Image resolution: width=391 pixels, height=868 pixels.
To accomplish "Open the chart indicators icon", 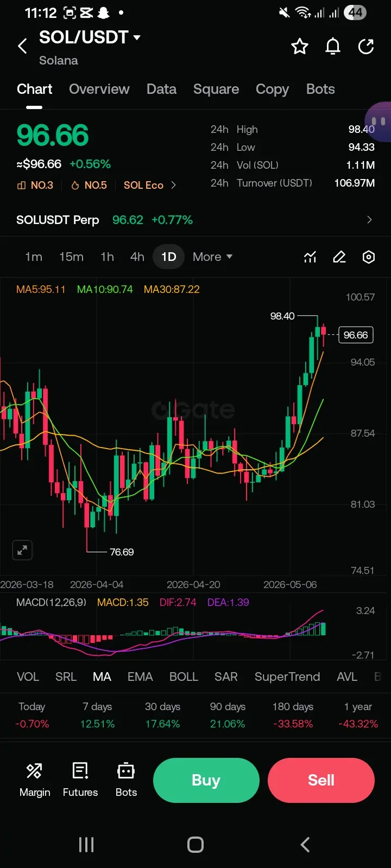I will tap(310, 257).
